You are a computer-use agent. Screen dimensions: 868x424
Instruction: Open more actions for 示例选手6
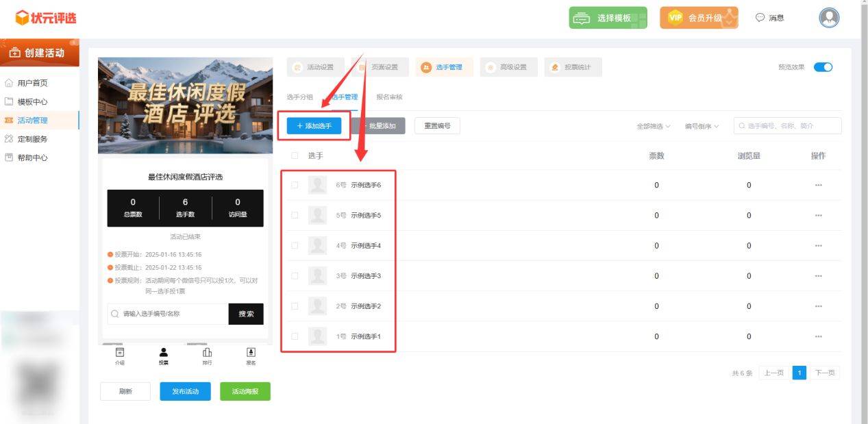[x=818, y=186]
